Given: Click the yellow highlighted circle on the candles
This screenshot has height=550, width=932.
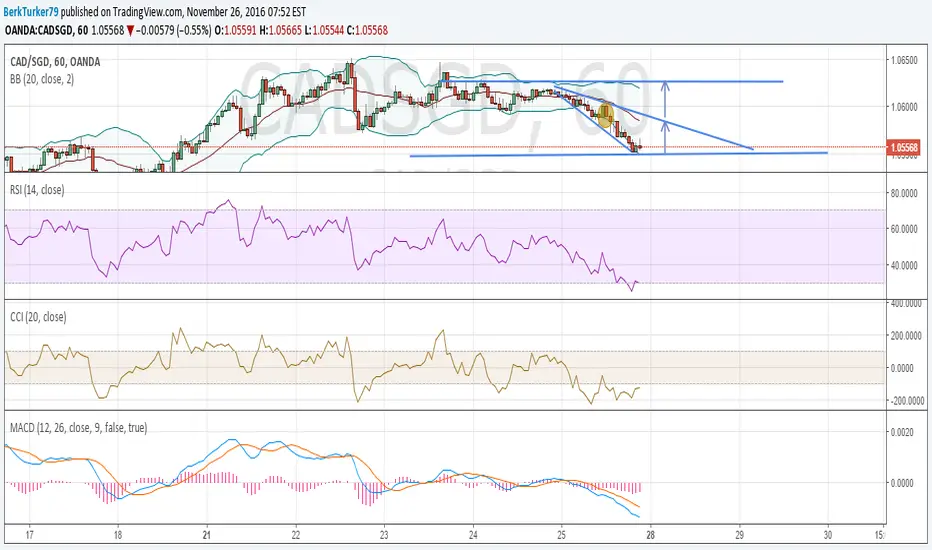Looking at the screenshot, I should point(605,115).
